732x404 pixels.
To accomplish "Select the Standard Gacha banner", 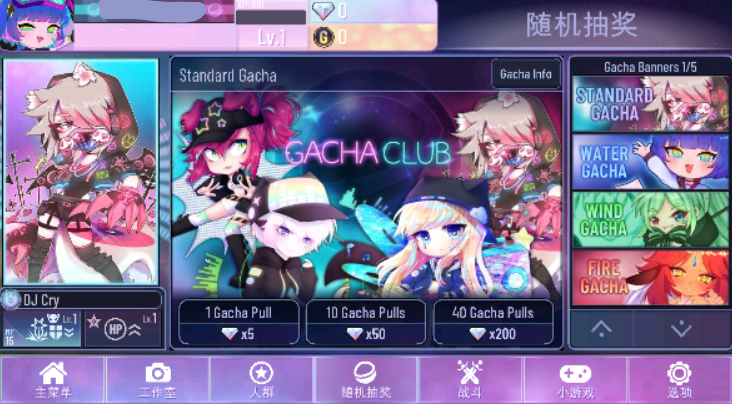I will (650, 104).
